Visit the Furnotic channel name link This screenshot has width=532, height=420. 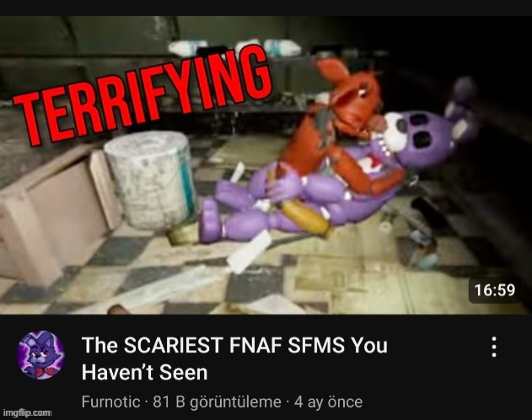(110, 402)
